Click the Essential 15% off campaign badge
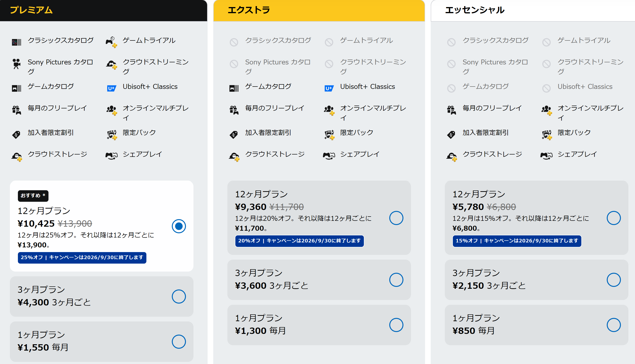 (517, 241)
